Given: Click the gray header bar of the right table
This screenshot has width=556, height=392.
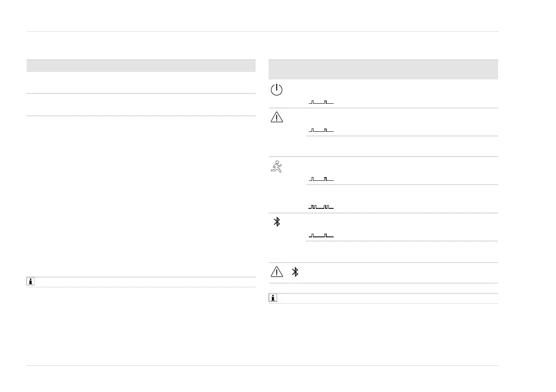Looking at the screenshot, I should coord(383,69).
